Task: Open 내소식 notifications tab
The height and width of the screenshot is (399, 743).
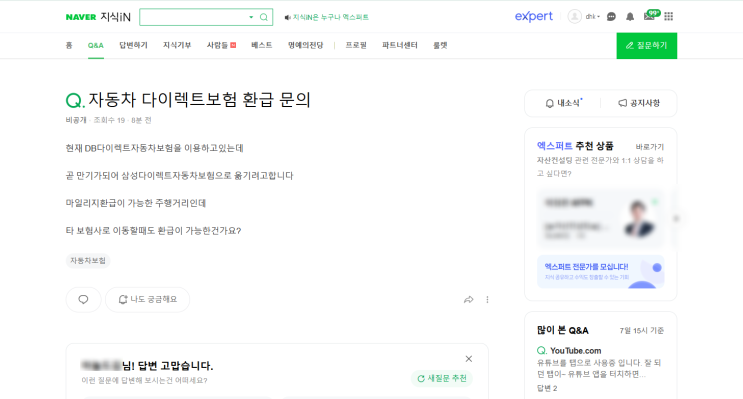Action: coord(563,103)
